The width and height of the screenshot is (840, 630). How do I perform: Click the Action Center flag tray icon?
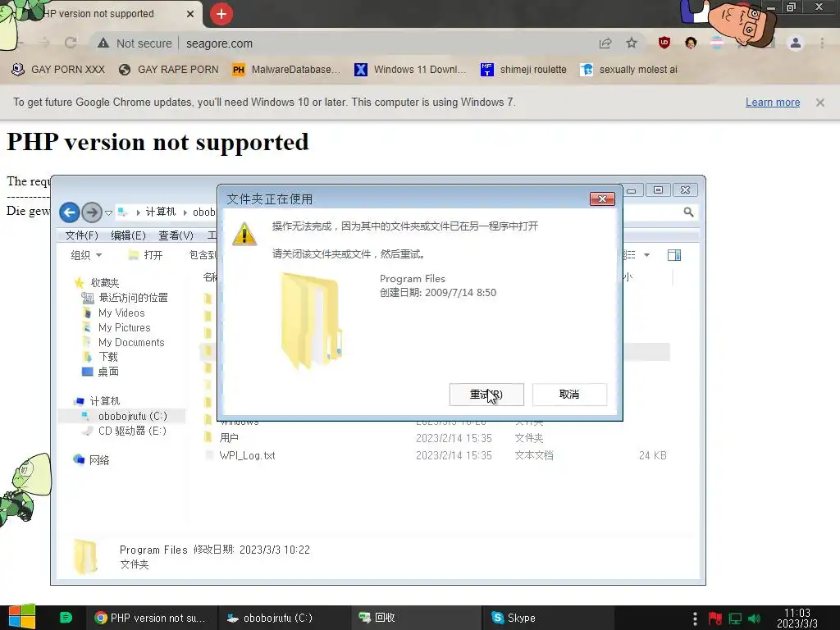[x=714, y=619]
